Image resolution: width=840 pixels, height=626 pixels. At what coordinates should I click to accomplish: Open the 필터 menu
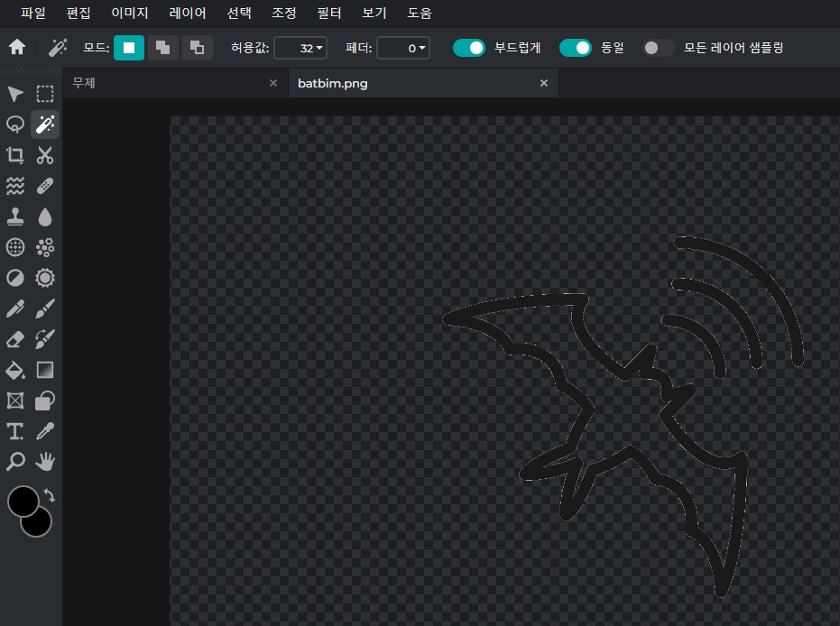point(329,13)
